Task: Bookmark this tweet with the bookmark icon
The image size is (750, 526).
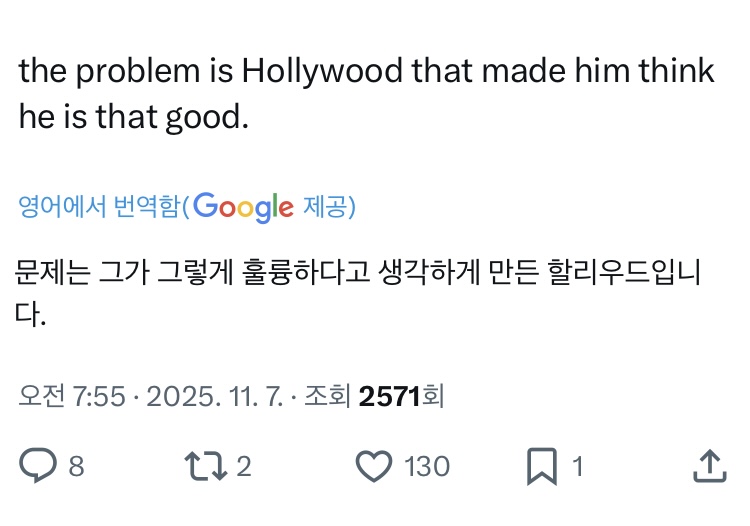Action: pos(541,466)
